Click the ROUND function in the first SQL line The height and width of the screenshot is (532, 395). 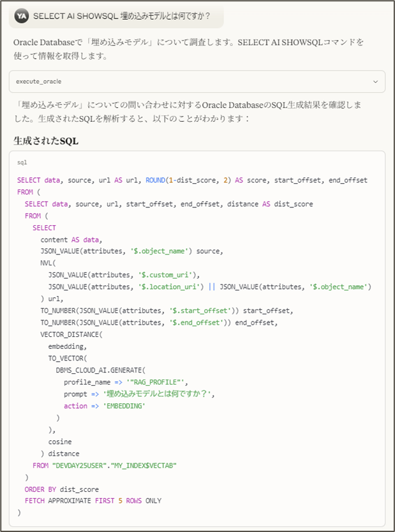click(x=155, y=180)
